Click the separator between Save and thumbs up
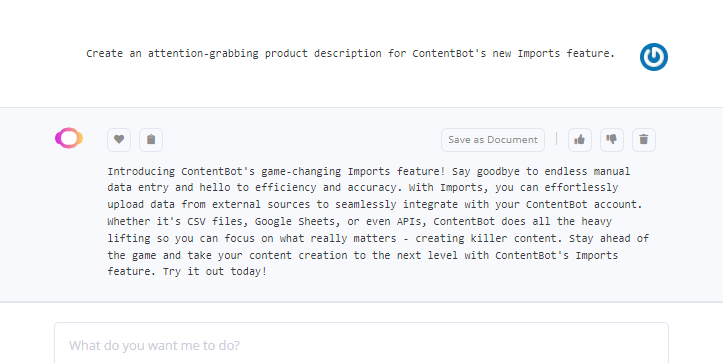The image size is (723, 363). pos(557,139)
